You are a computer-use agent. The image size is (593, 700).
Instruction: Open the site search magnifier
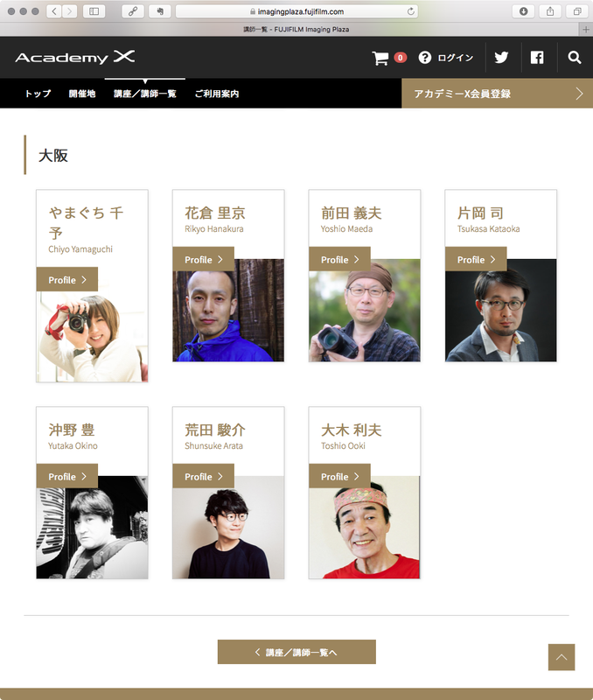pyautogui.click(x=575, y=58)
